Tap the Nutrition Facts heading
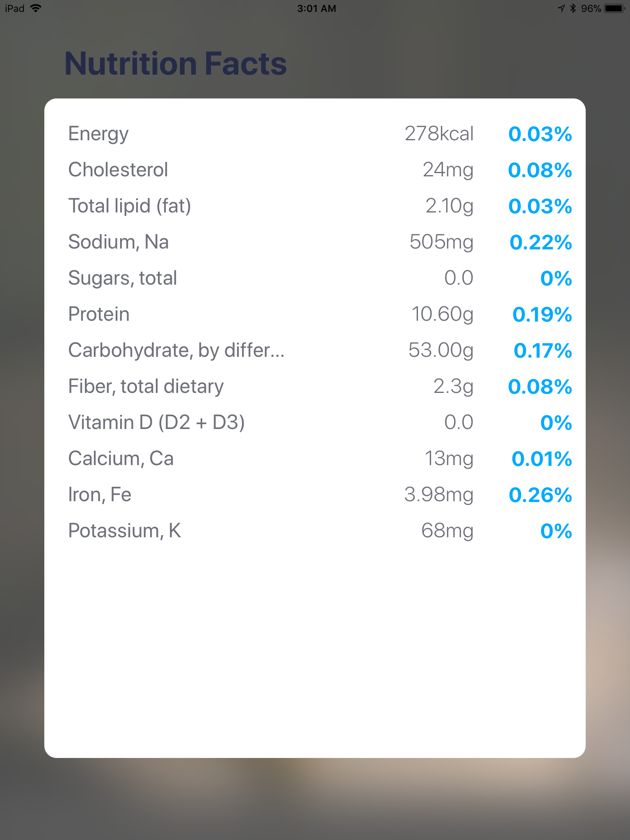 (x=176, y=64)
